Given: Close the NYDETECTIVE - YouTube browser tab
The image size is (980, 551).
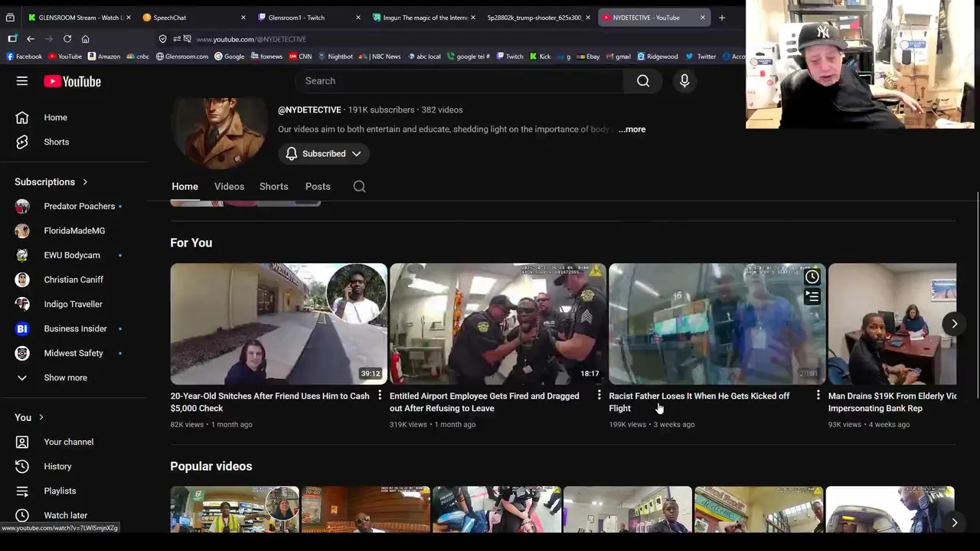Looking at the screenshot, I should 702,18.
